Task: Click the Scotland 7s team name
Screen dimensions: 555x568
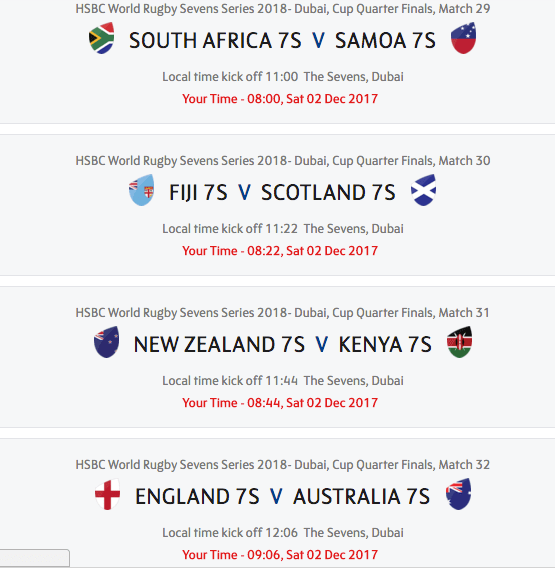Action: tap(329, 192)
